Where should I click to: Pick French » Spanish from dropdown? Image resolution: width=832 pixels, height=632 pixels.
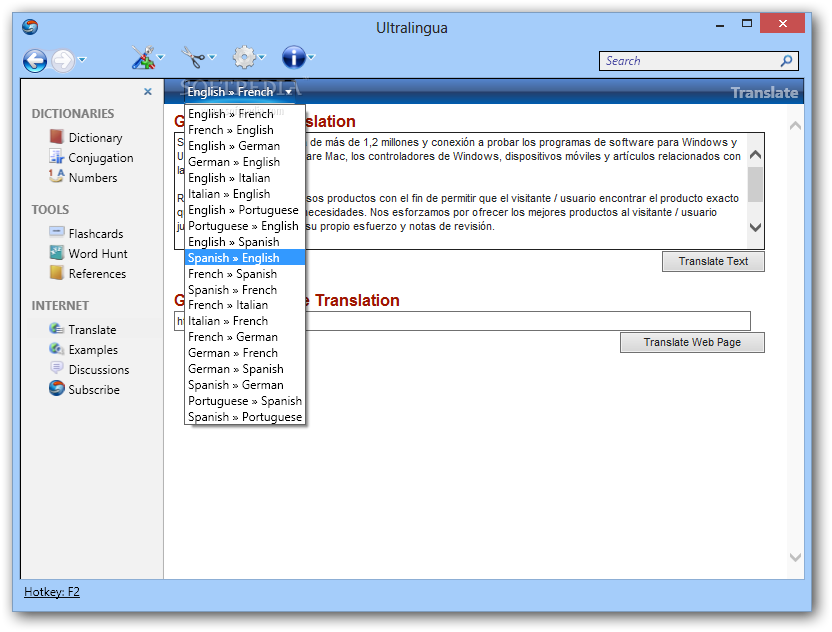pos(245,273)
